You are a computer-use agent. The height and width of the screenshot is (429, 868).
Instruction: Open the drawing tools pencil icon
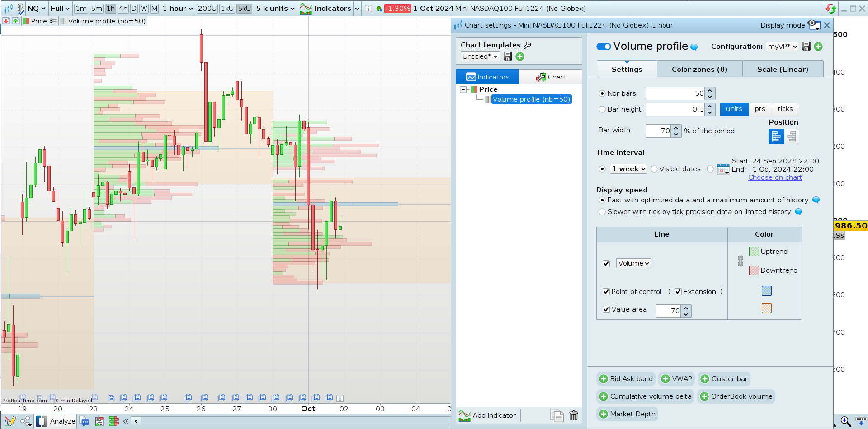coord(10,421)
